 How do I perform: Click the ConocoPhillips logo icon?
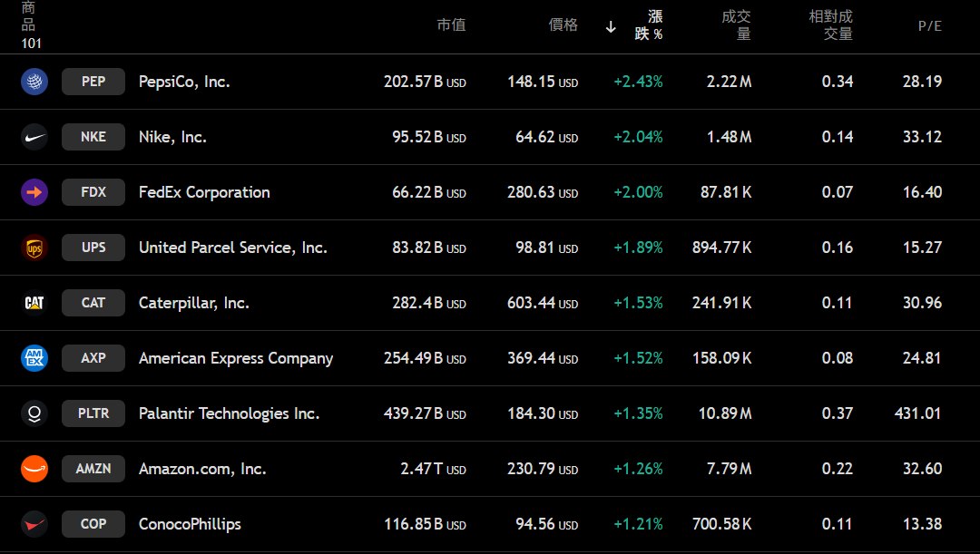coord(34,524)
